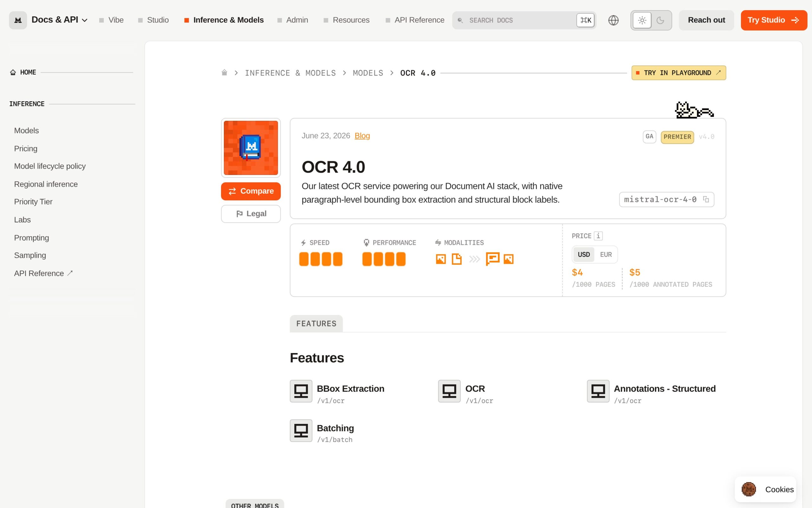Click the Legal button
812x508 pixels.
pyautogui.click(x=251, y=214)
